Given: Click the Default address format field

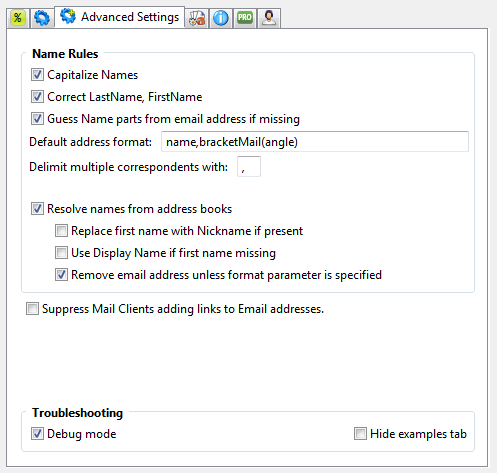Looking at the screenshot, I should (x=315, y=142).
